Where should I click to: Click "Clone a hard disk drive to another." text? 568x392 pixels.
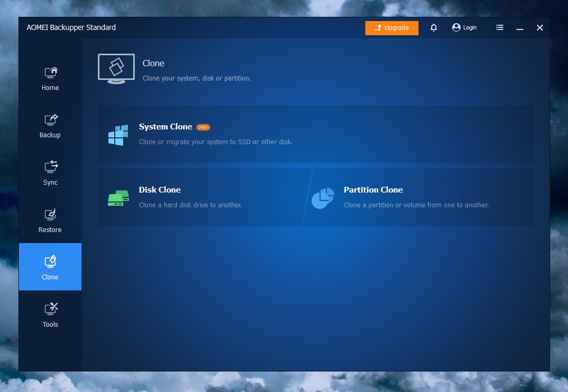pos(191,205)
